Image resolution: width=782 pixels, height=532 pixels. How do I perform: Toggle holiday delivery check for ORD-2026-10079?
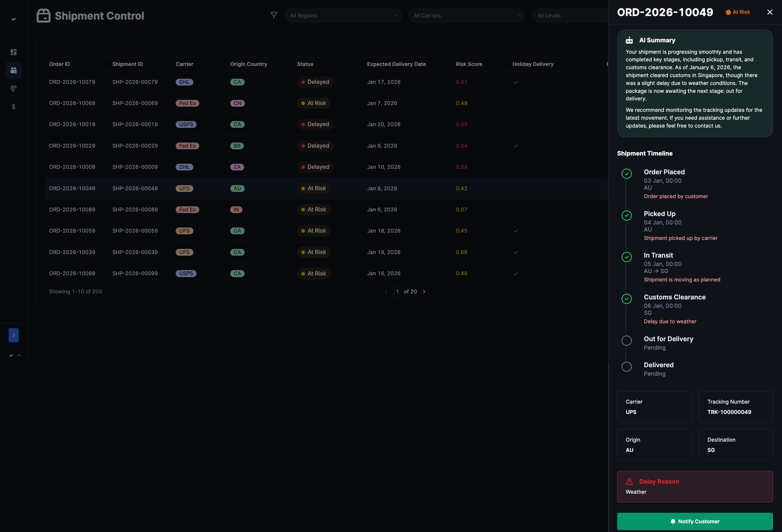(x=516, y=82)
